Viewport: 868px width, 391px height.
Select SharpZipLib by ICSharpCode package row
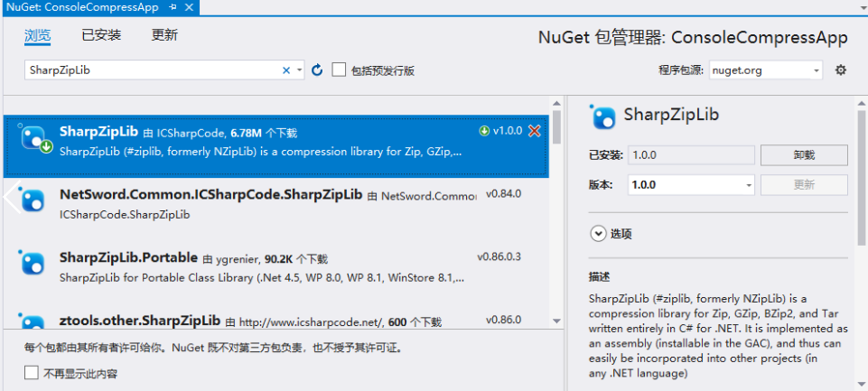pos(276,145)
